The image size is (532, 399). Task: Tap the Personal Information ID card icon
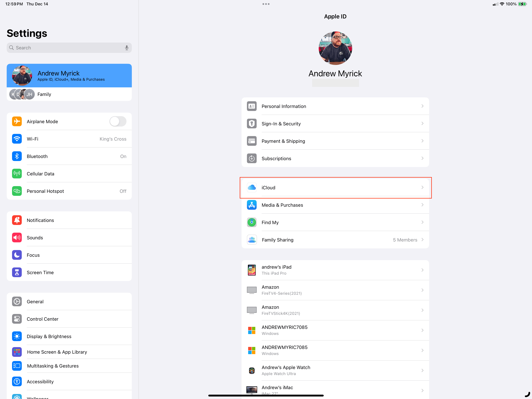[252, 106]
